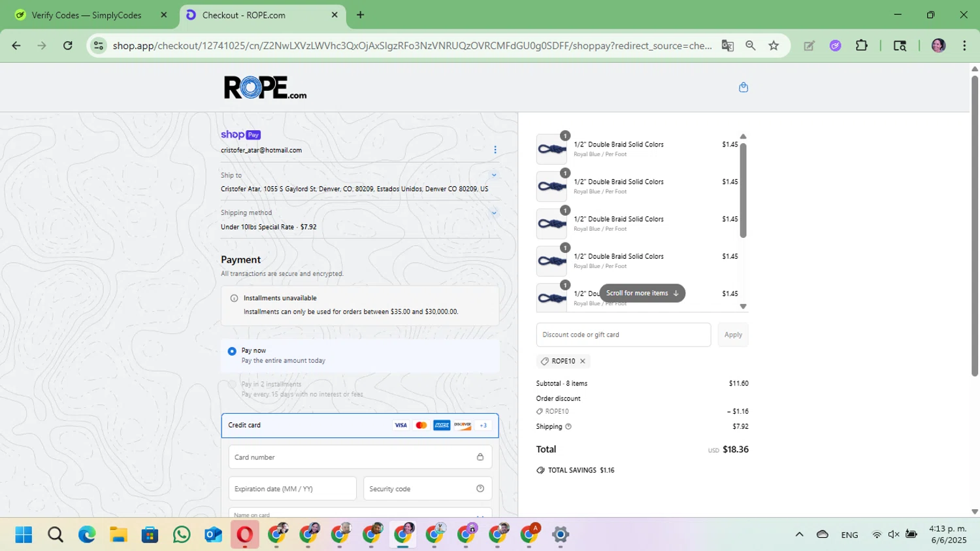Viewport: 980px width, 551px height.
Task: Click the item list scroll down arrow
Action: [743, 306]
